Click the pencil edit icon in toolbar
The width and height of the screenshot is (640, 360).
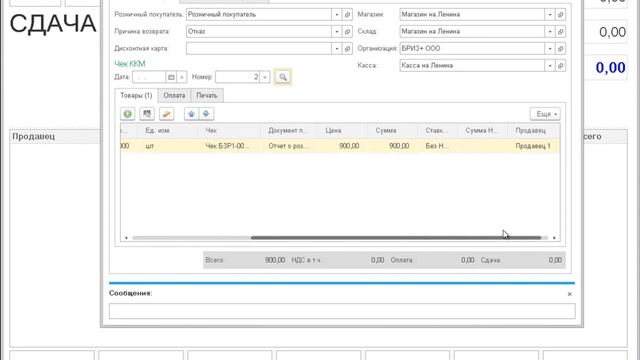(x=167, y=114)
